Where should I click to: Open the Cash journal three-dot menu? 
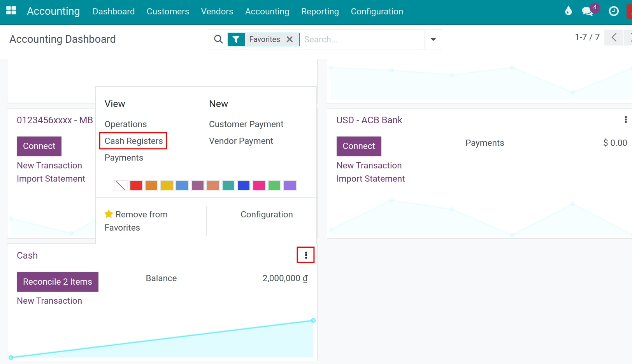(306, 255)
